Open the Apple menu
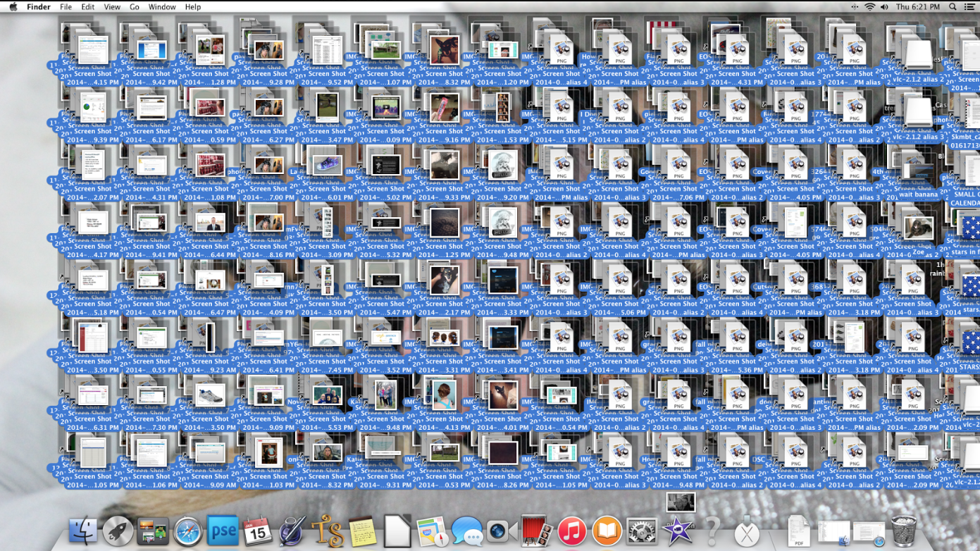980x551 pixels. pos(13,6)
